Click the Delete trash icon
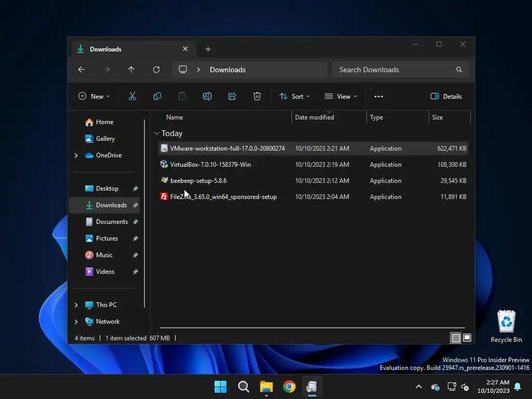 pos(257,96)
